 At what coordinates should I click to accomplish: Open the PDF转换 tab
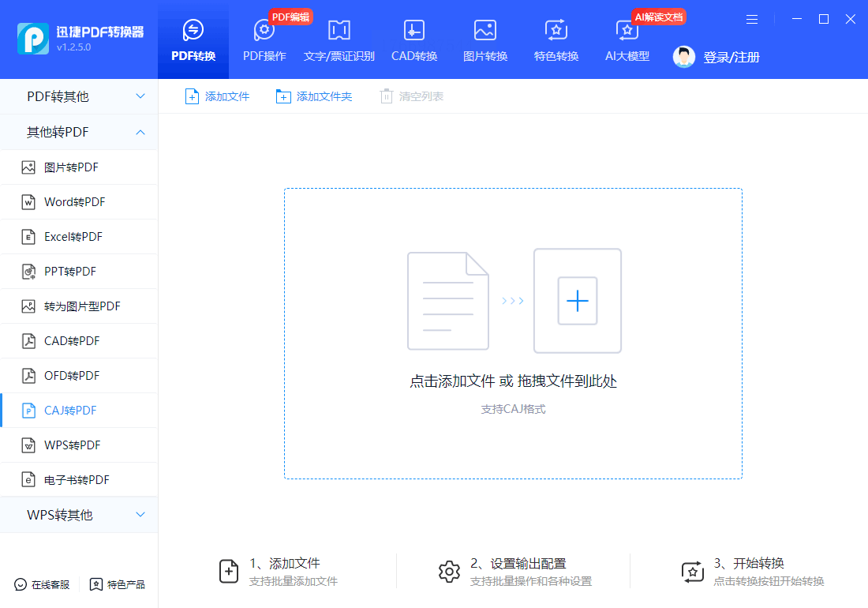point(193,39)
